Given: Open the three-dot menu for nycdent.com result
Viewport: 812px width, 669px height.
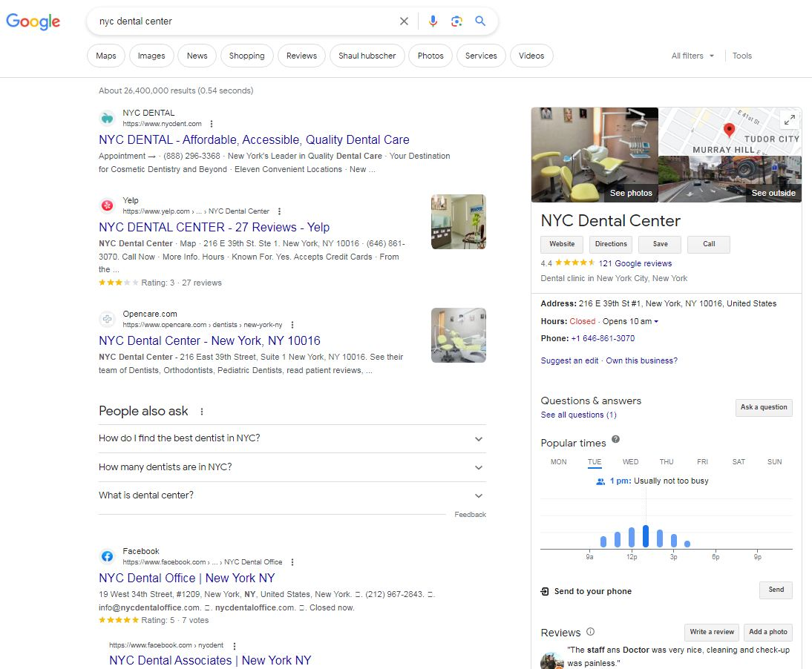Looking at the screenshot, I should (212, 124).
